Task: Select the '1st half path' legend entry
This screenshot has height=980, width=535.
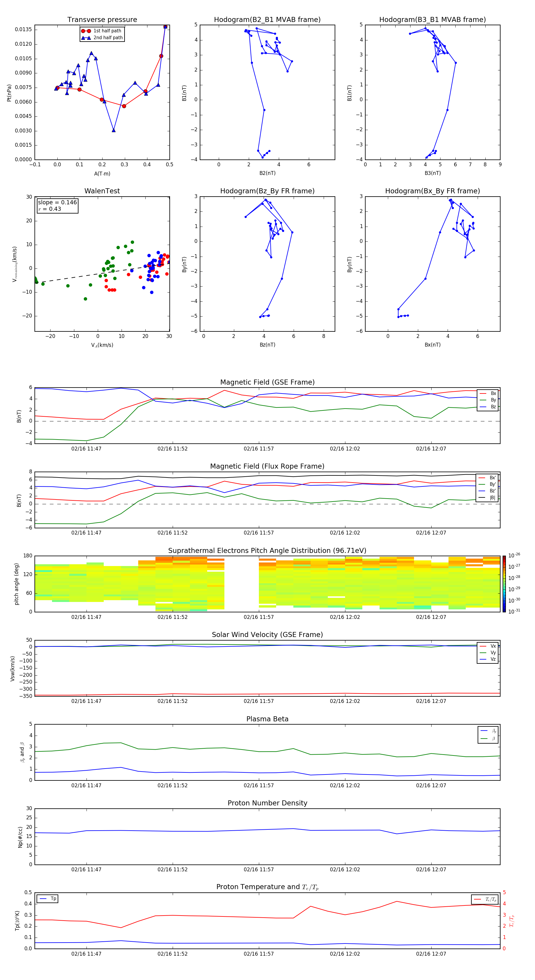Action: [x=102, y=31]
